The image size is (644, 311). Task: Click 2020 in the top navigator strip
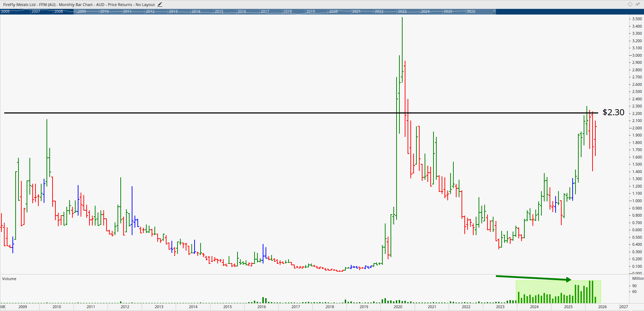click(333, 11)
